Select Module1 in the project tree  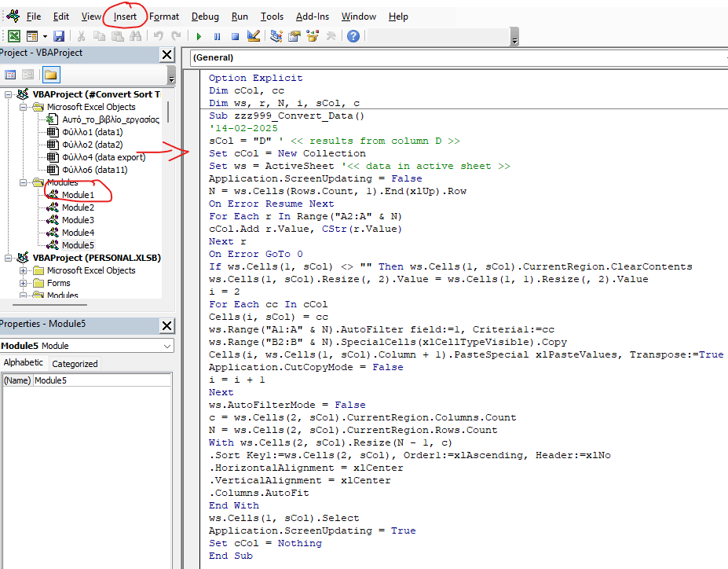click(78, 195)
